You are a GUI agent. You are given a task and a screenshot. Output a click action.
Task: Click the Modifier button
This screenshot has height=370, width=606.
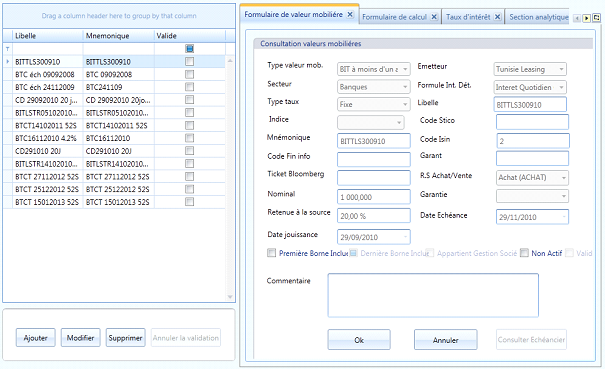tap(80, 338)
